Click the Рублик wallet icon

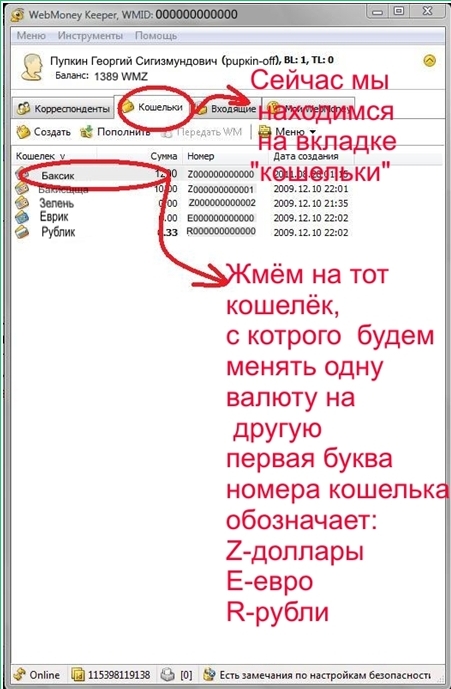[22, 231]
